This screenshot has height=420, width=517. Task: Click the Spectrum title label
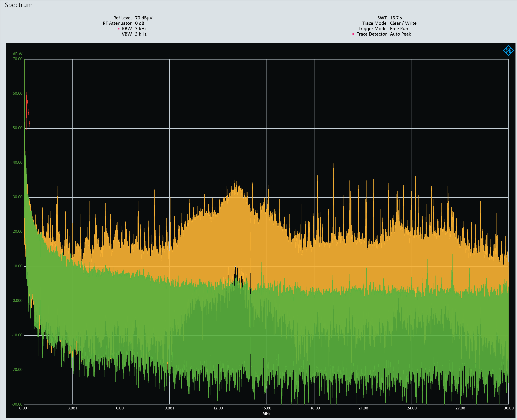(x=19, y=5)
